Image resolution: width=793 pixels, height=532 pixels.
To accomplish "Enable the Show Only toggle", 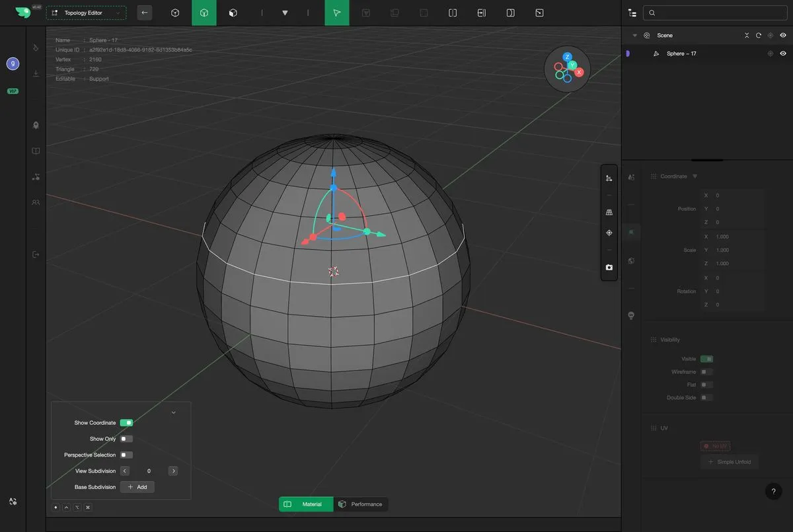I will point(126,439).
